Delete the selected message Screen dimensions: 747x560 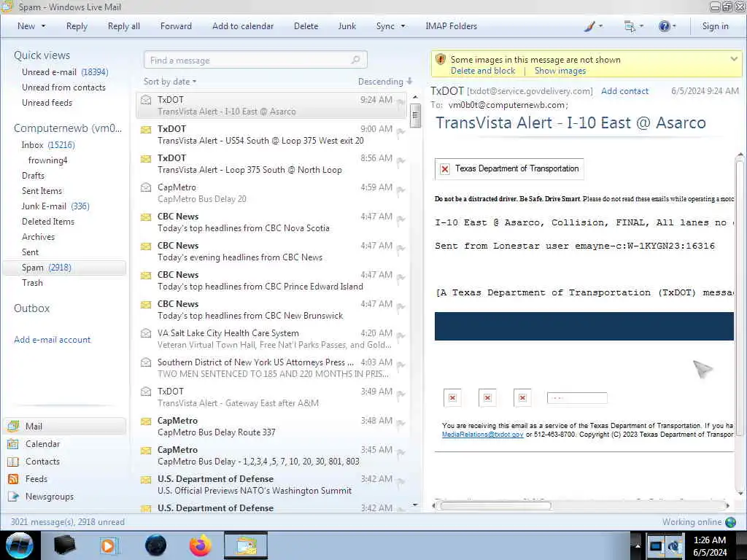[x=306, y=26]
